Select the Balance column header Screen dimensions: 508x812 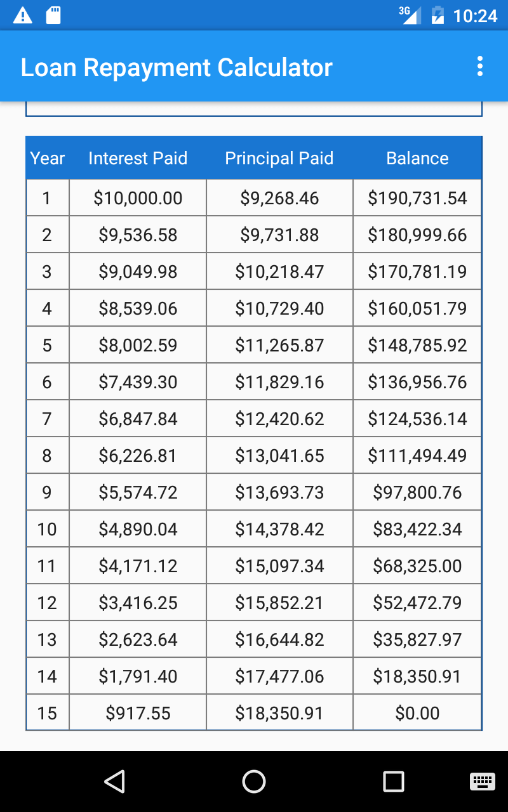(417, 158)
